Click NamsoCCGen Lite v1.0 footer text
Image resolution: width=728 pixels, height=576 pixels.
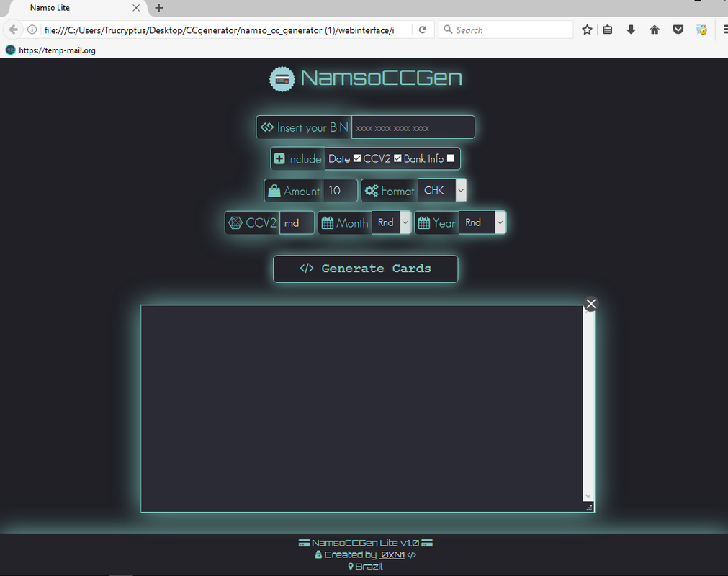(x=365, y=543)
